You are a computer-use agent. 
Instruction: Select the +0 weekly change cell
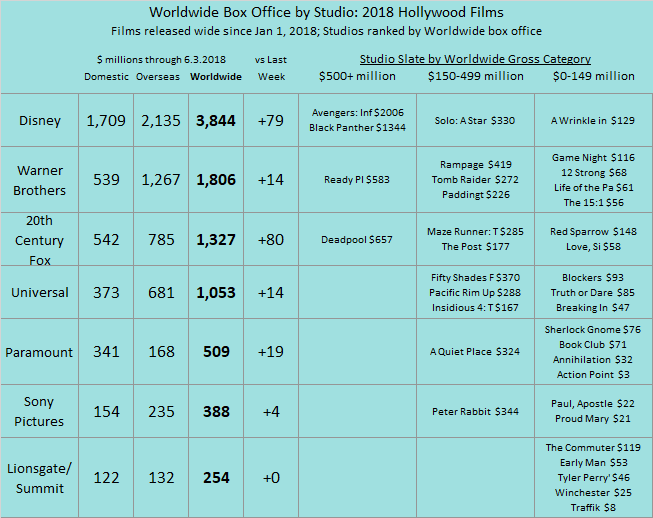point(271,478)
